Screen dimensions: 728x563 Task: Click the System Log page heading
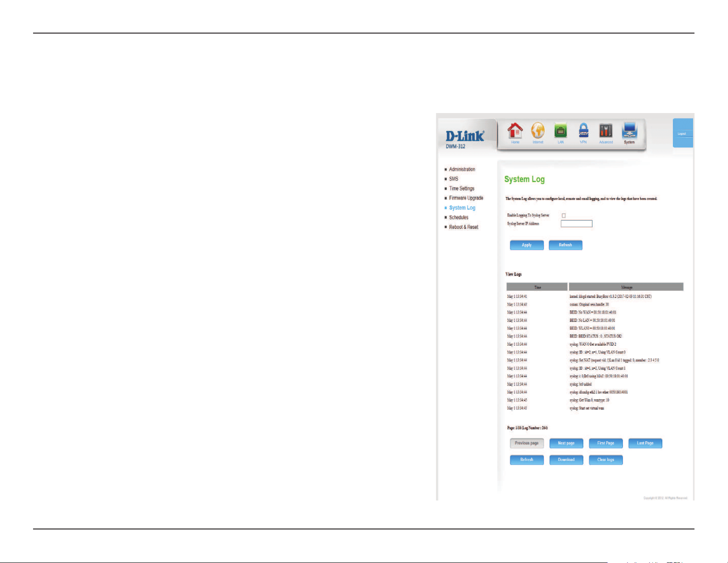pyautogui.click(x=525, y=179)
